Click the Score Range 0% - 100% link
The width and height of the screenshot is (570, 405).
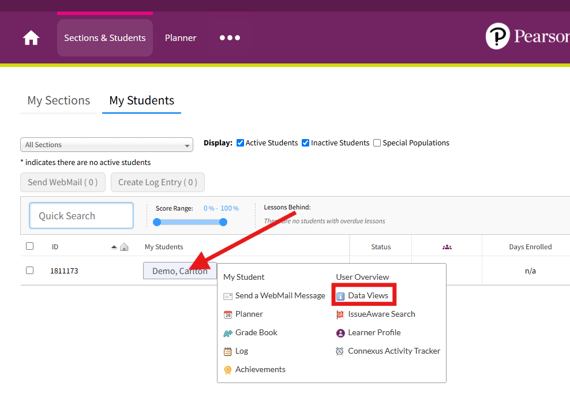click(221, 208)
